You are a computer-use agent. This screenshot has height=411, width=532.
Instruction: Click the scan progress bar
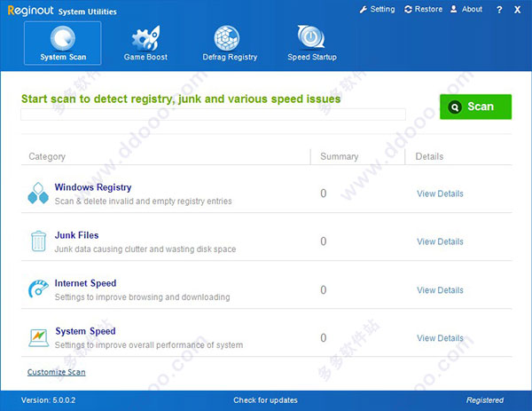[213, 115]
